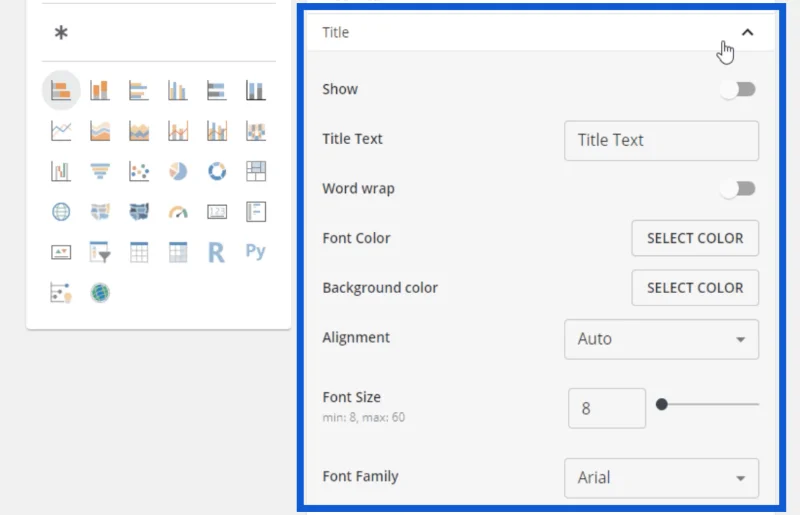Select the card visual with 123
800x515 pixels.
[x=217, y=211]
